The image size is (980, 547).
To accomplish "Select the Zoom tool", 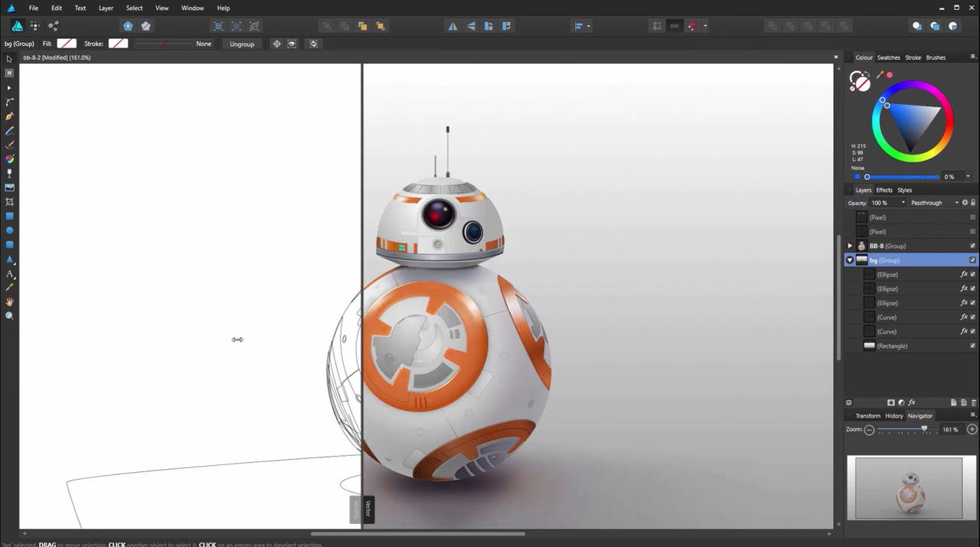I will (x=9, y=315).
